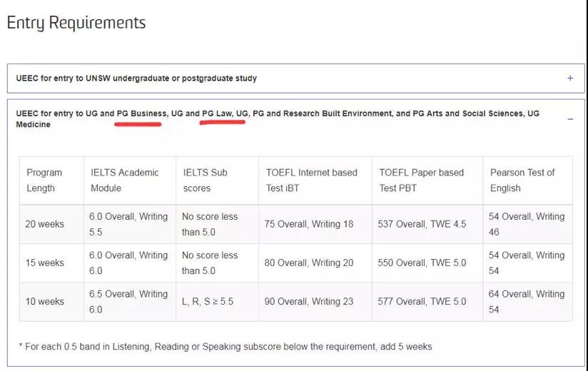
Task: Click sub scores cell in 20 weeks row
Action: pyautogui.click(x=217, y=224)
